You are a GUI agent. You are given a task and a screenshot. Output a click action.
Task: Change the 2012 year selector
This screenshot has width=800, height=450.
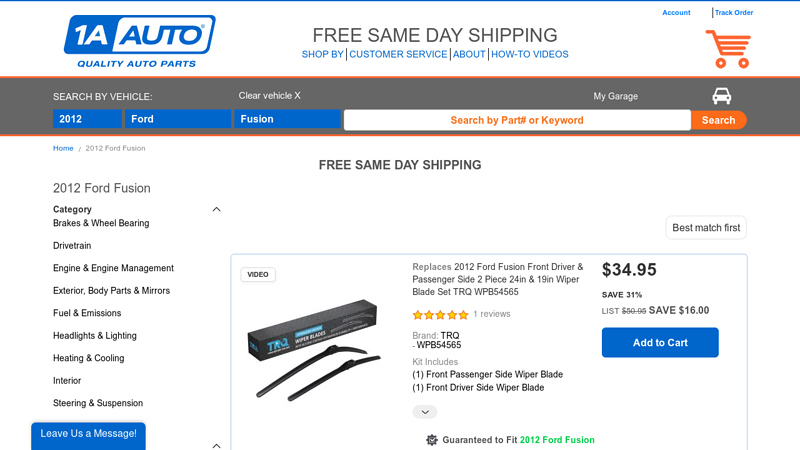pos(87,119)
